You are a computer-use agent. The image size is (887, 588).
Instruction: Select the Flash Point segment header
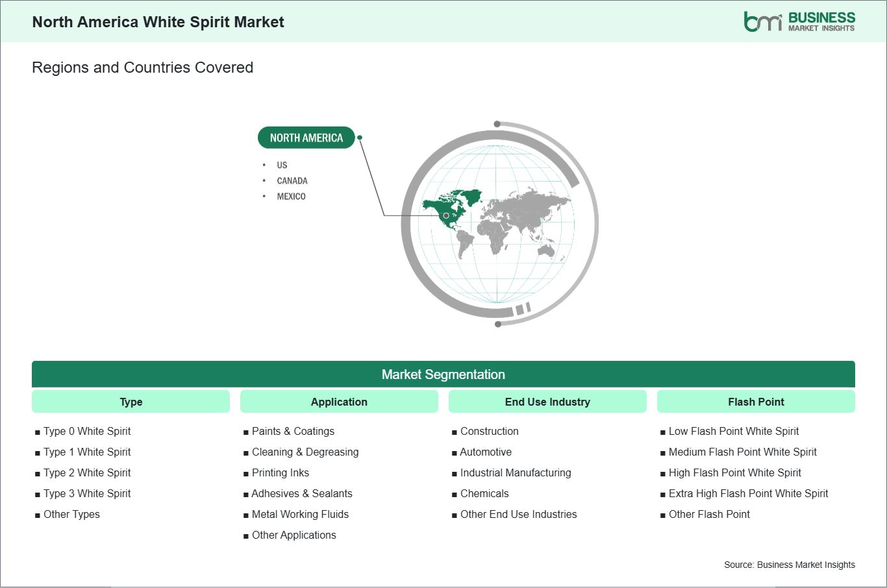point(756,402)
